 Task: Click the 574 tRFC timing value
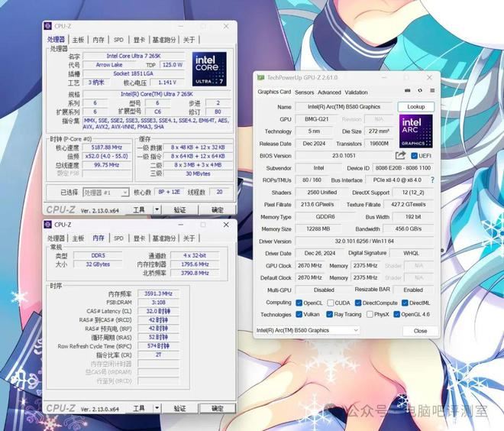(x=158, y=346)
